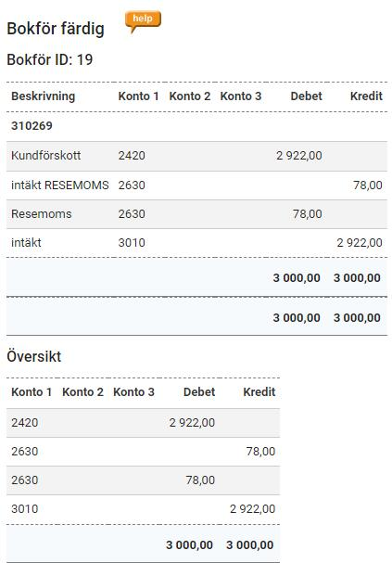Image resolution: width=392 pixels, height=563 pixels.
Task: Click the Konto 1 header in the top table
Action: [138, 96]
